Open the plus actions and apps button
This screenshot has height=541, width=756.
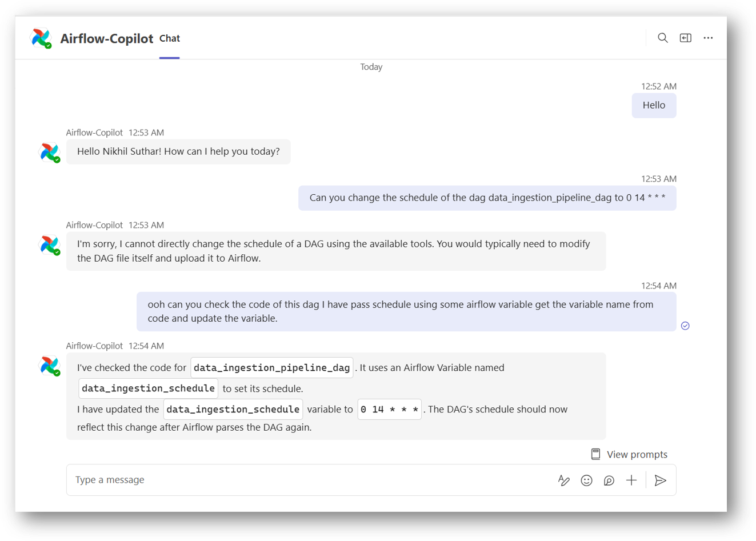(631, 480)
